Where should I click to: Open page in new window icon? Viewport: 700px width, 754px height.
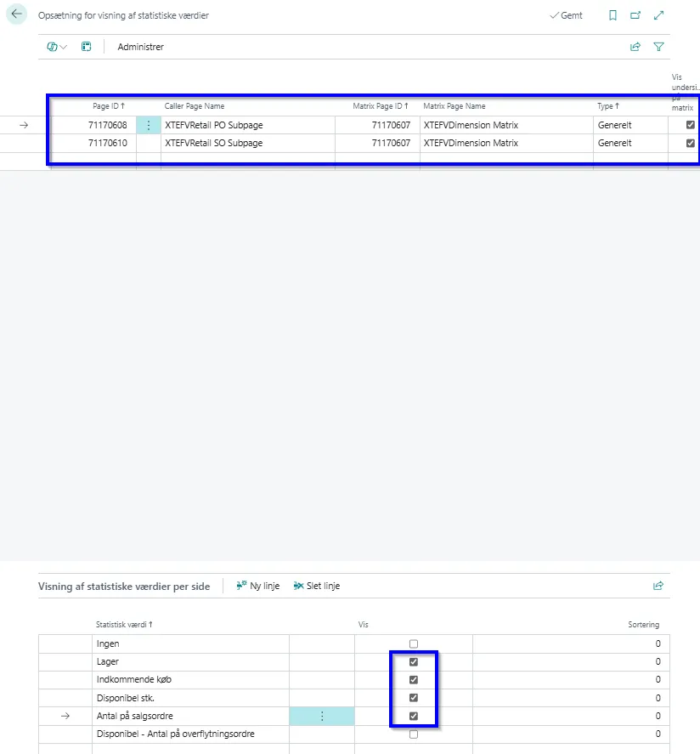[635, 15]
